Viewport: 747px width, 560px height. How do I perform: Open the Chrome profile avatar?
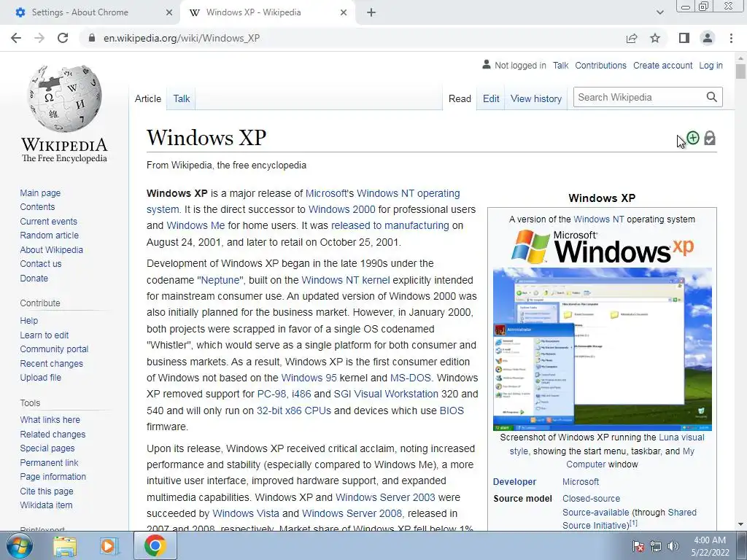(708, 38)
